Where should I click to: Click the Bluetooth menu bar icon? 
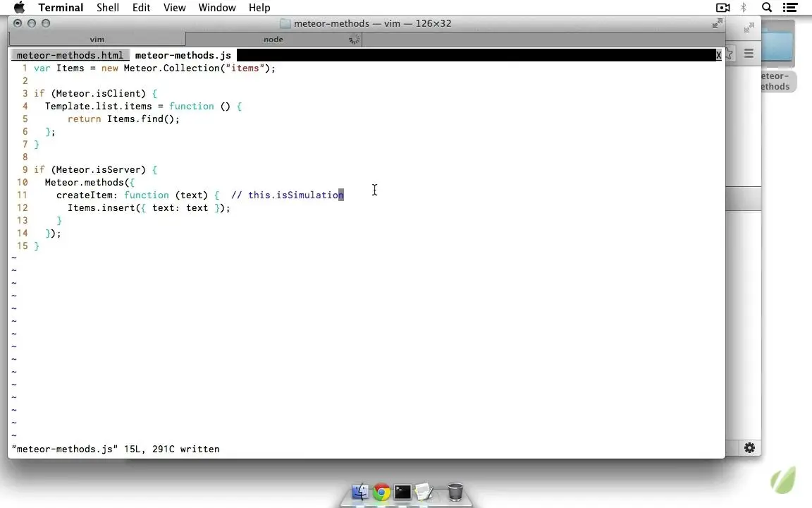744,7
